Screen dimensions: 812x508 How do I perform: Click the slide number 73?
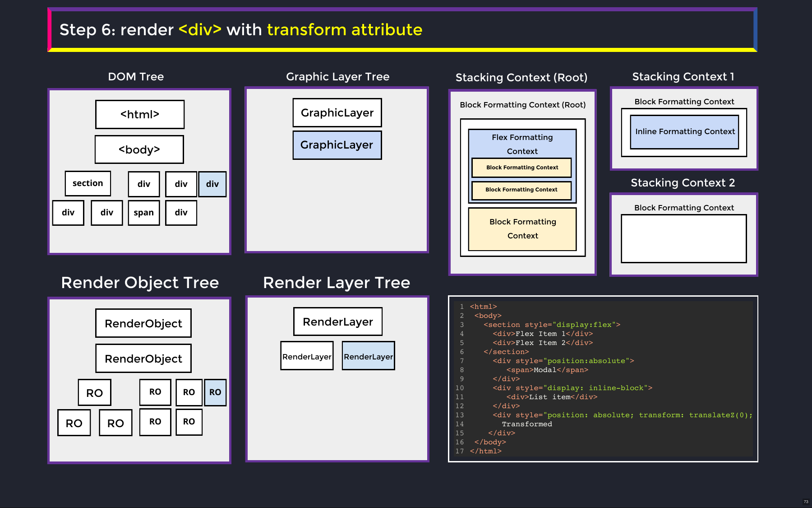pos(806,502)
